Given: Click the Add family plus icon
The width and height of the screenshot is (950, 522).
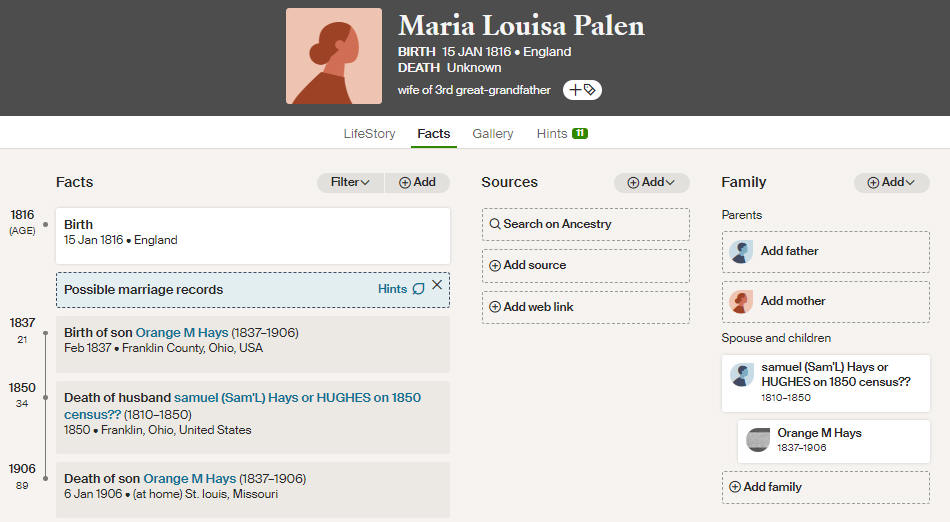Looking at the screenshot, I should click(735, 487).
